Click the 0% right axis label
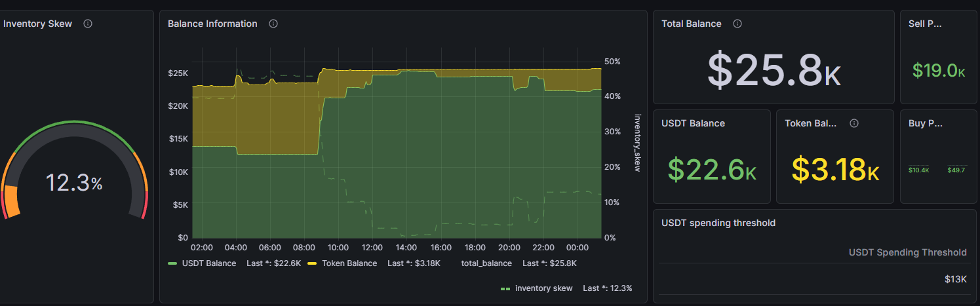The image size is (980, 306). coord(610,237)
